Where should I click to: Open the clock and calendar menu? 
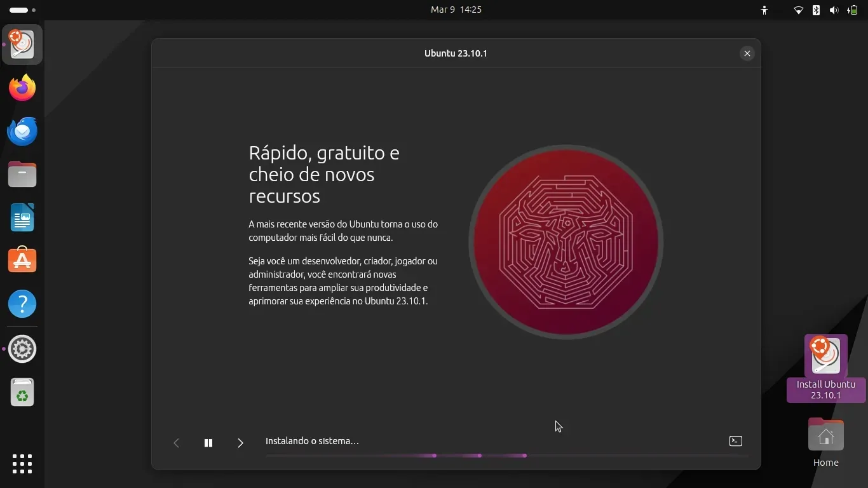(x=456, y=10)
